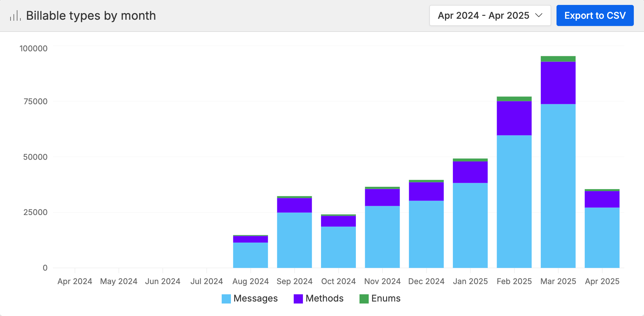Toggle the Enums legend color swatch

pyautogui.click(x=364, y=299)
